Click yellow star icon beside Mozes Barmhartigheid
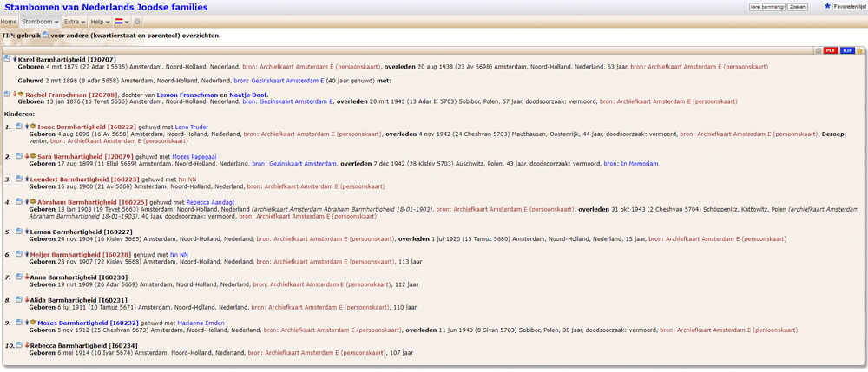The height and width of the screenshot is (372, 868). (x=33, y=323)
